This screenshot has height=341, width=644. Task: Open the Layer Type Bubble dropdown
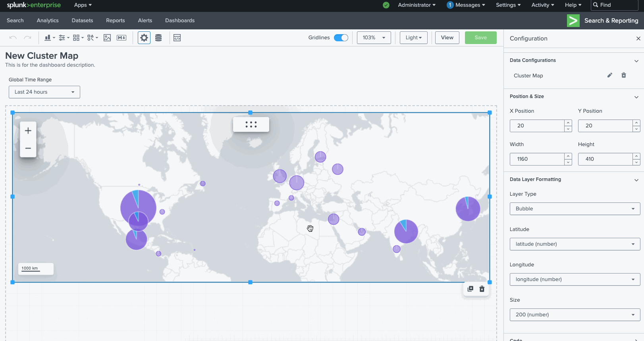coord(575,209)
